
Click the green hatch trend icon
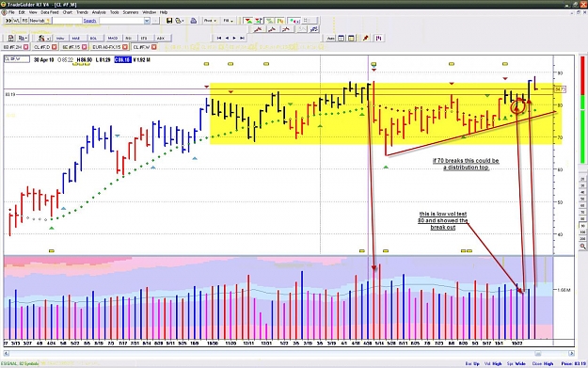click(270, 21)
